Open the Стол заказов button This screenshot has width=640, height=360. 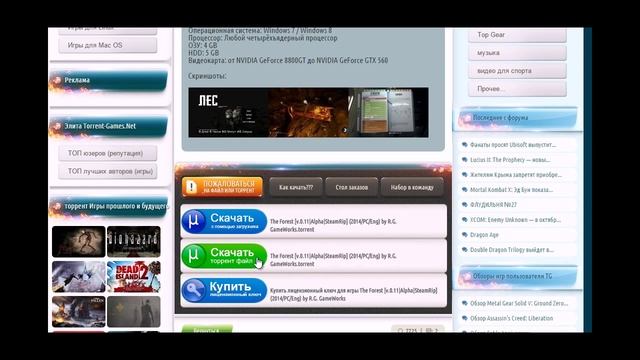pos(351,187)
